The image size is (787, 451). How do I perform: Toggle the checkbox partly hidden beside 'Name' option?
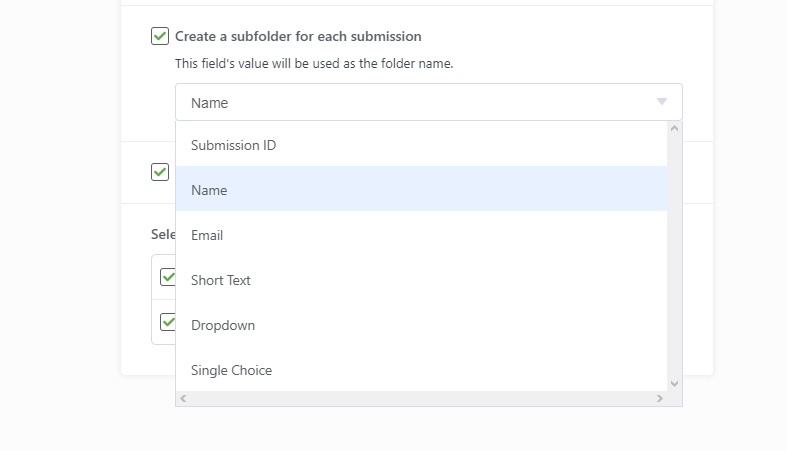pyautogui.click(x=160, y=172)
